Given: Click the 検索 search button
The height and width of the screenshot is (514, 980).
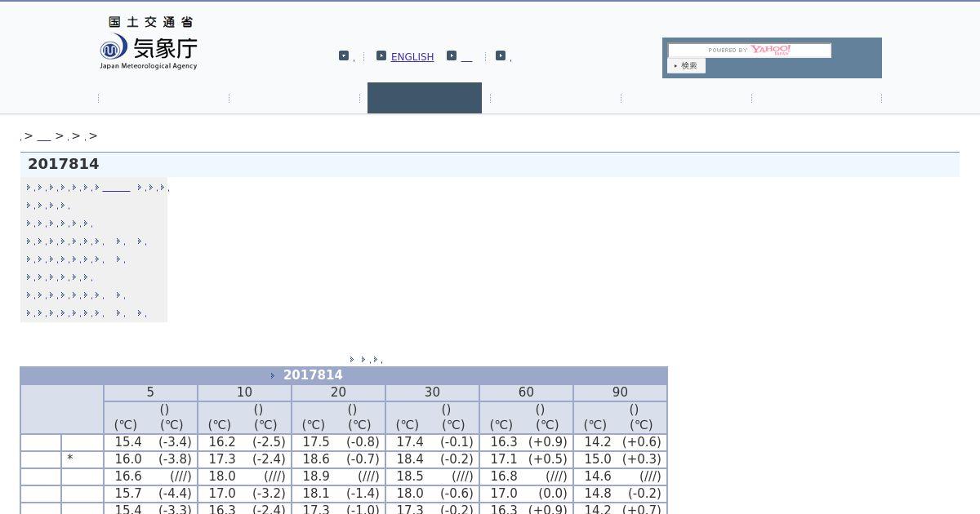Looking at the screenshot, I should [686, 65].
